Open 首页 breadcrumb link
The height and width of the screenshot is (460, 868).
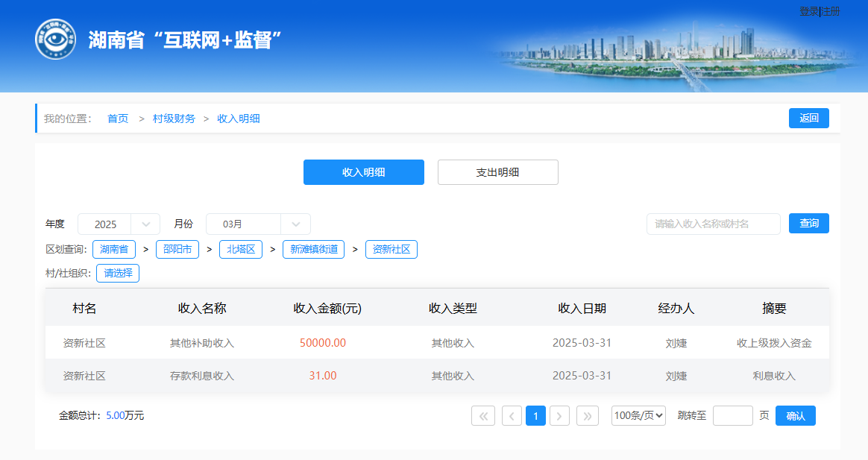118,119
